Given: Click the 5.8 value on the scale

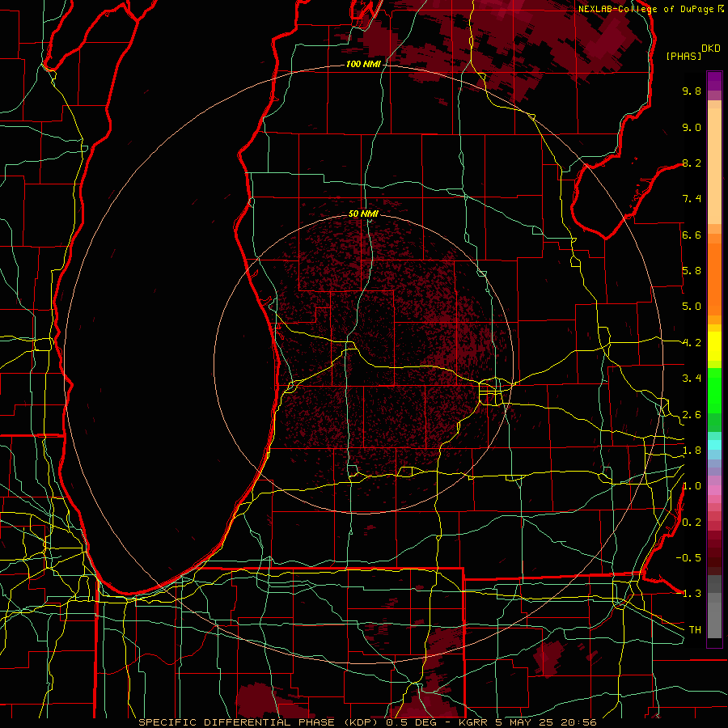Looking at the screenshot, I should click(692, 271).
